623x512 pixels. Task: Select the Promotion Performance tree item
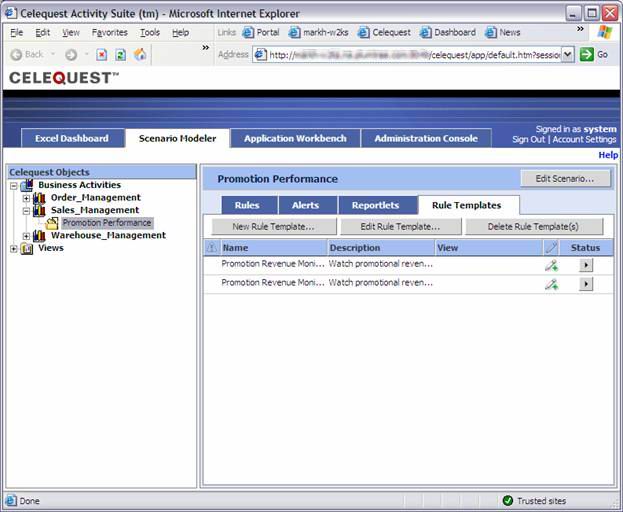coord(107,223)
